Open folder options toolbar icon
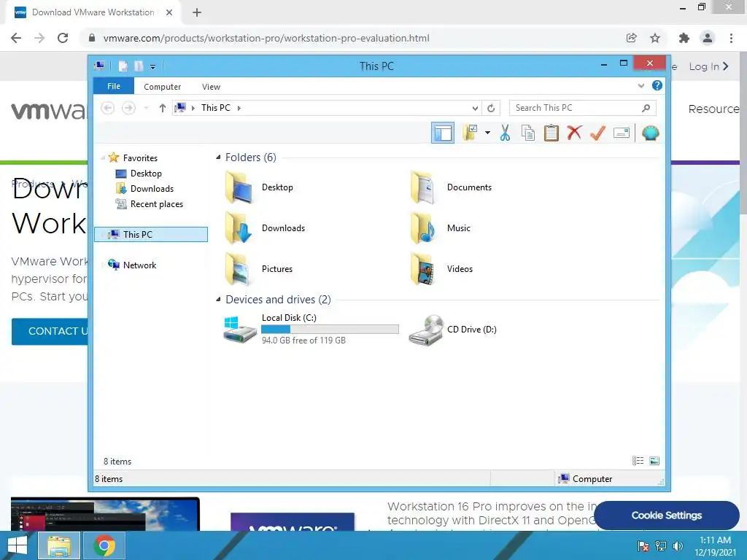 (x=470, y=133)
